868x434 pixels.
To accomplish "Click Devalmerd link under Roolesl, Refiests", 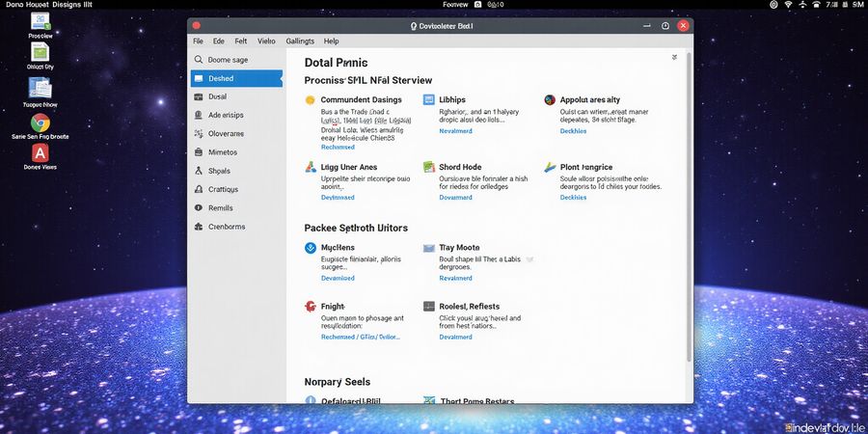I will 455,337.
